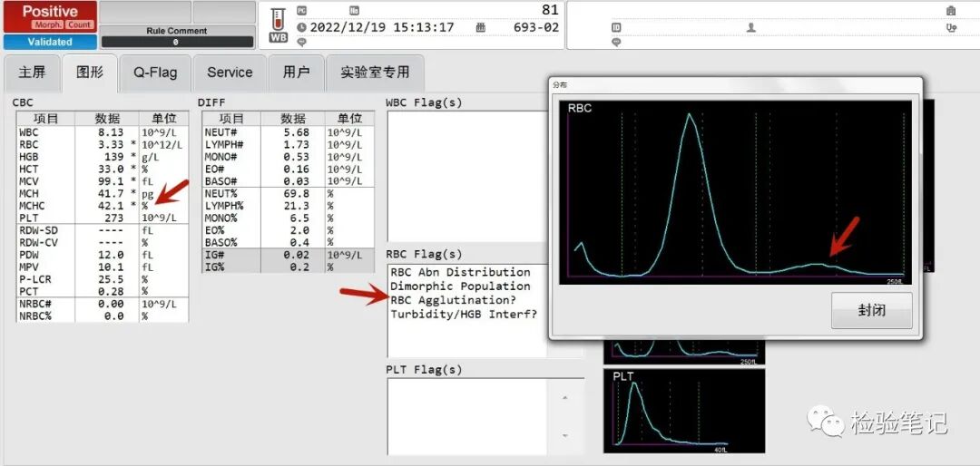Click the HGB value 139
The width and height of the screenshot is (980, 466).
[x=113, y=157]
